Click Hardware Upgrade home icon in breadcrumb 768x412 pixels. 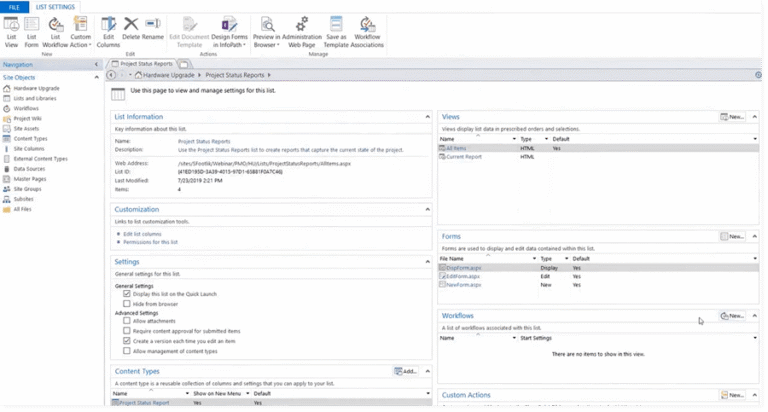point(139,75)
